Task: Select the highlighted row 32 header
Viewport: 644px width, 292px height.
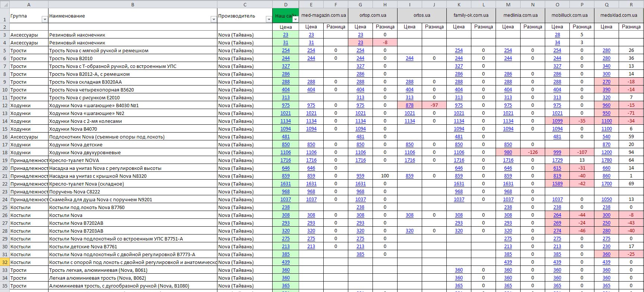Action: point(4,262)
